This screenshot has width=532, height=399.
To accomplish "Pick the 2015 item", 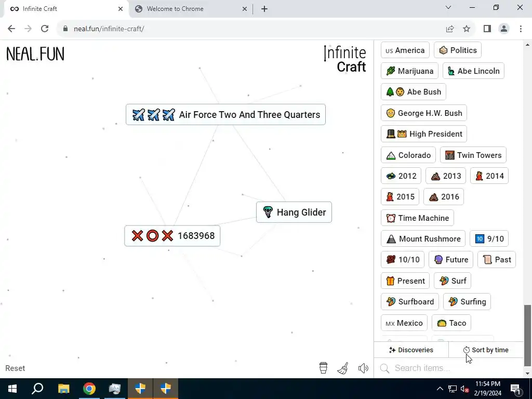I will (x=400, y=197).
